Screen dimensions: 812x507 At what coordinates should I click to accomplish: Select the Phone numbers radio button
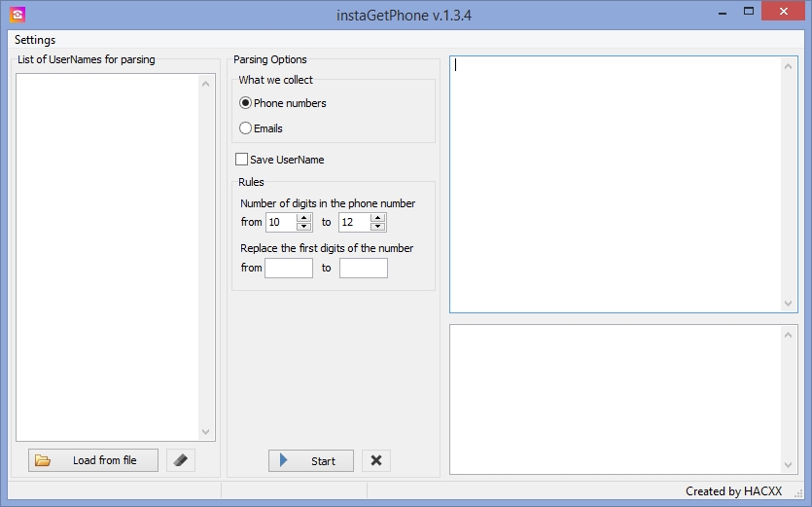pos(245,103)
